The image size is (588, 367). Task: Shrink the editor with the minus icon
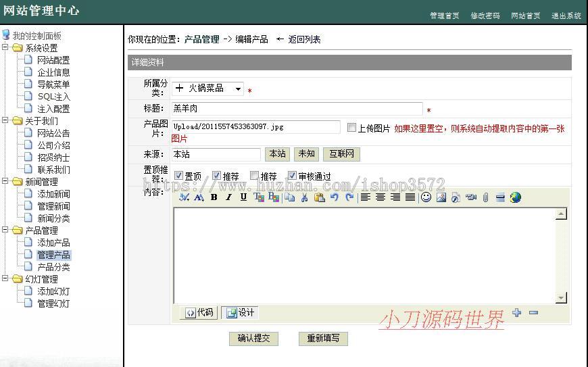click(534, 312)
